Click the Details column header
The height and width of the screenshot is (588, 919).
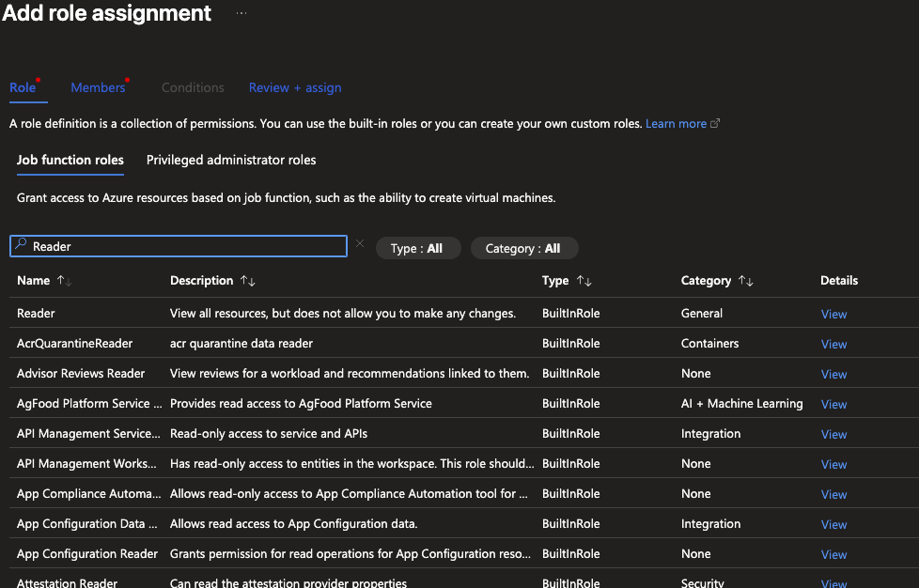tap(839, 281)
